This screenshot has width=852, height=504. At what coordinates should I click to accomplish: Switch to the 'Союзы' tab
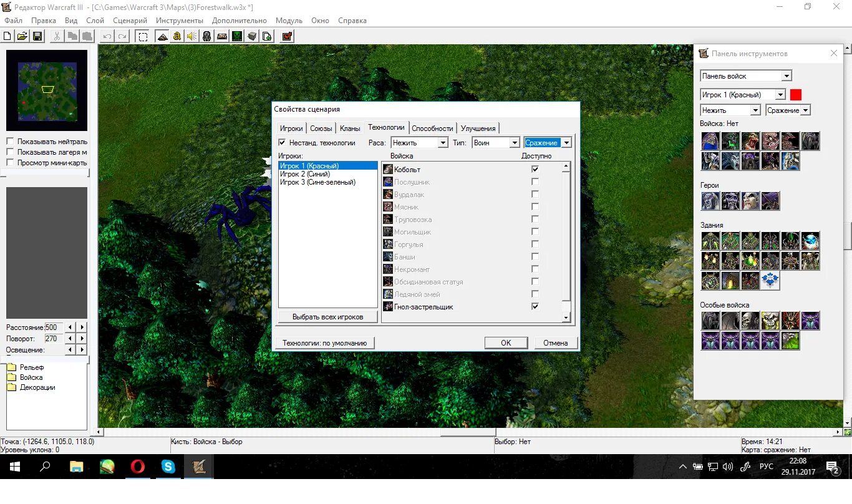click(321, 128)
